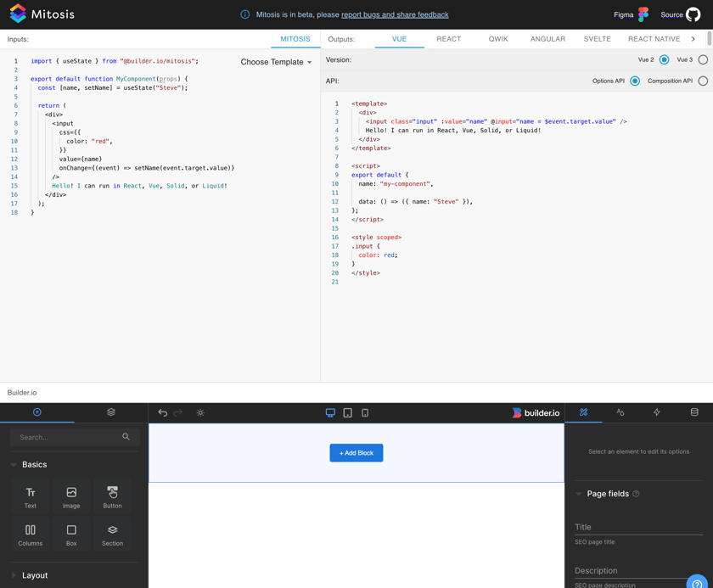Click the Undo arrow icon

[x=162, y=412]
